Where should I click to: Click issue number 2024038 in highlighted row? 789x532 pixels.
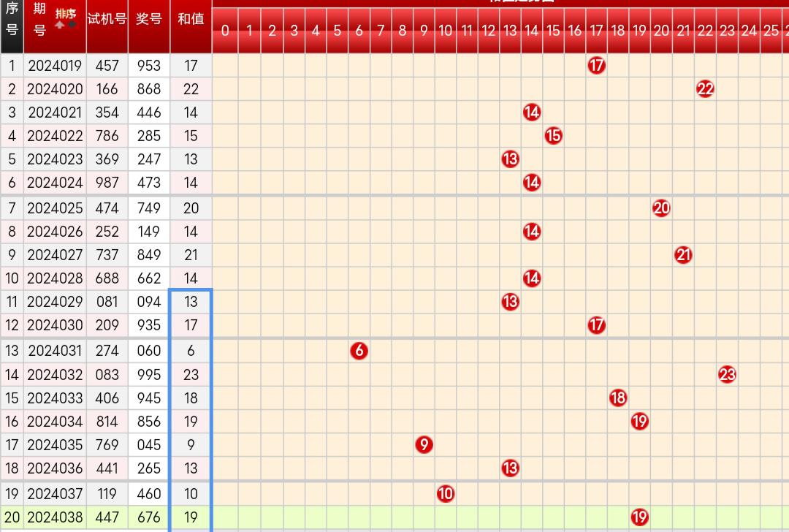pos(55,517)
